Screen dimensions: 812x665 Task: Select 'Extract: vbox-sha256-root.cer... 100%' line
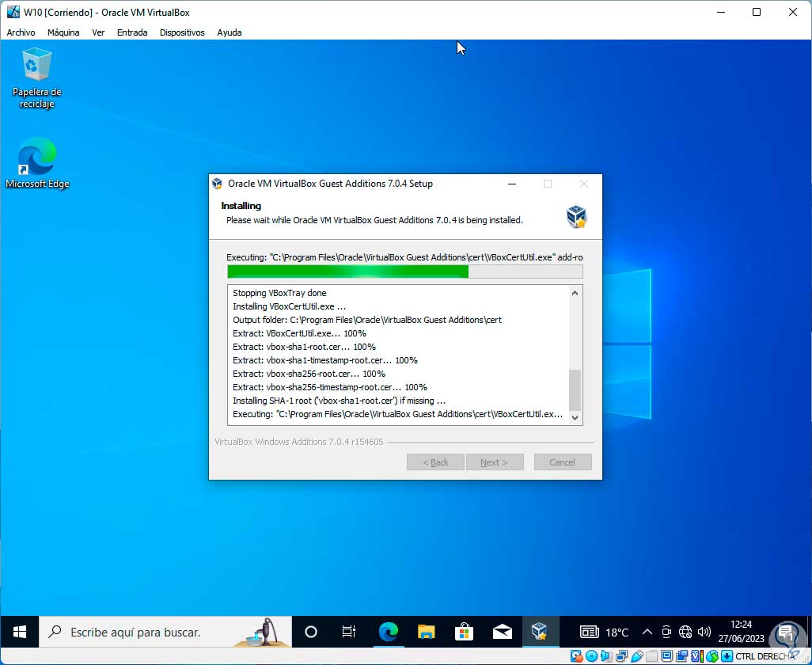(x=309, y=374)
